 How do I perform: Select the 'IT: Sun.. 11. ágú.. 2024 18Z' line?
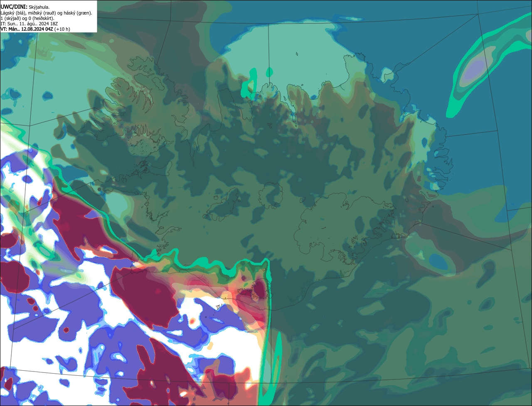[29, 24]
